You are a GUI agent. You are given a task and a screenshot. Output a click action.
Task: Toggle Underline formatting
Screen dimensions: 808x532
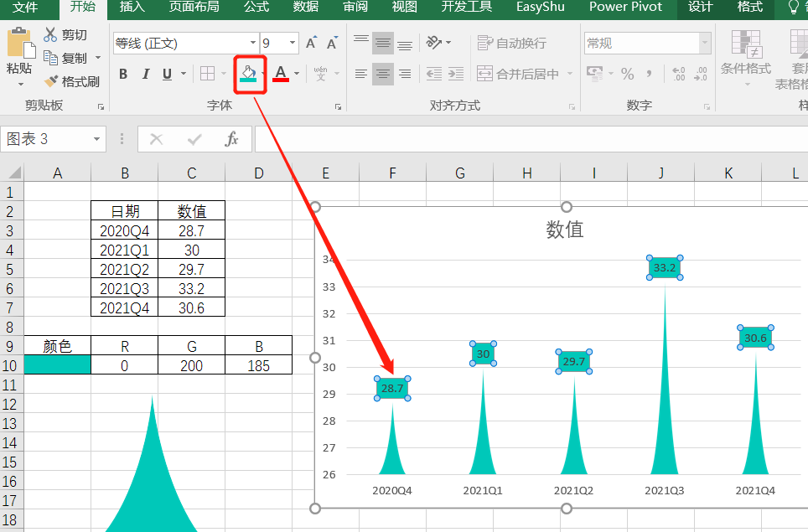click(167, 75)
